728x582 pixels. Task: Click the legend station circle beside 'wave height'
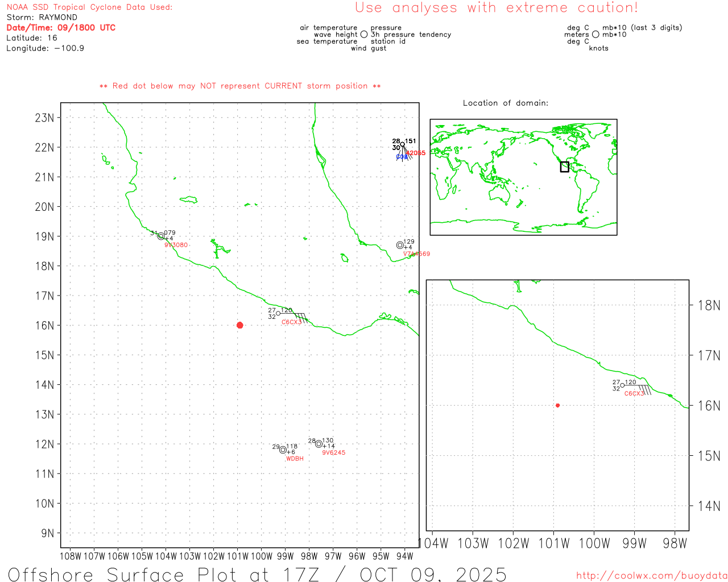point(364,35)
